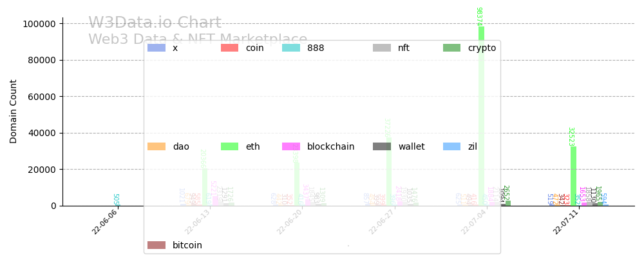
Task: Click the W3Data.io Chart title
Action: coord(155,23)
